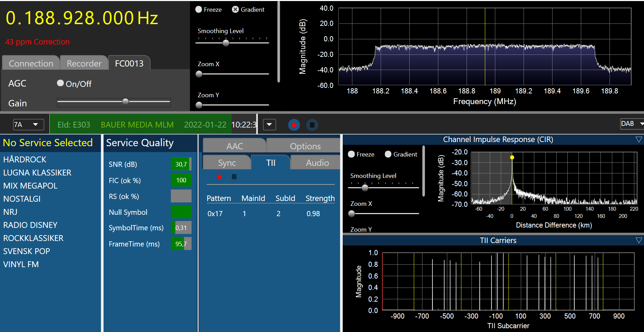Screen dimensions: 644x332
Task: Open the DAB mode dropdown
Action: 632,124
